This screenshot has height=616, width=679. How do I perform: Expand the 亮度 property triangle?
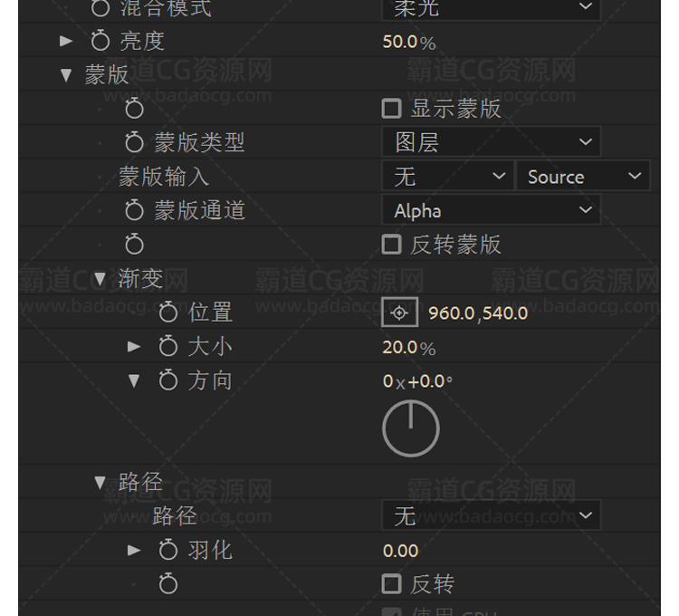point(66,41)
